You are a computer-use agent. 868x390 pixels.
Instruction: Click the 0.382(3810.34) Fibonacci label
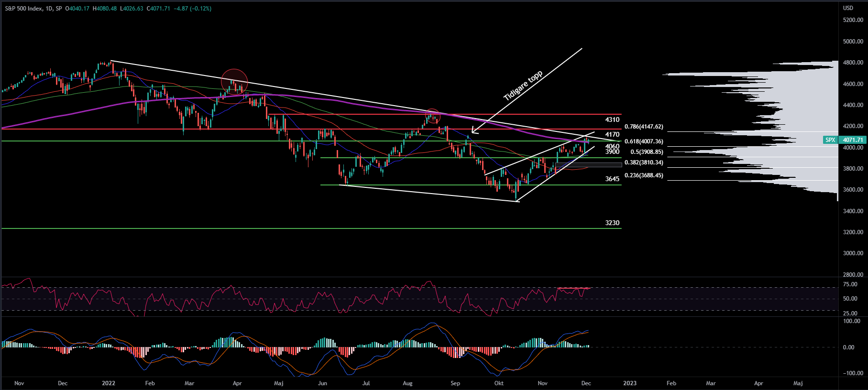[x=644, y=162]
